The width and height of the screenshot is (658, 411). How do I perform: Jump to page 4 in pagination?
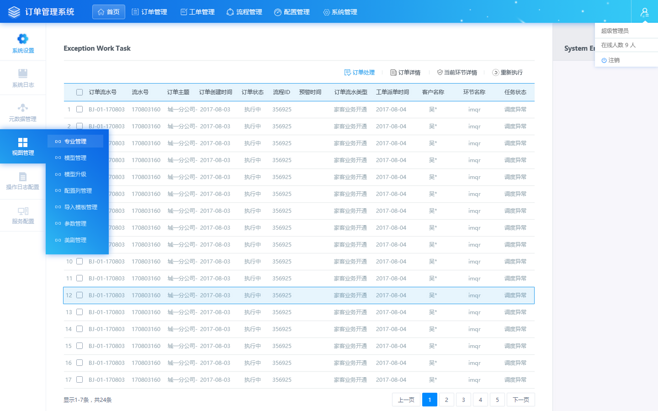coord(480,400)
